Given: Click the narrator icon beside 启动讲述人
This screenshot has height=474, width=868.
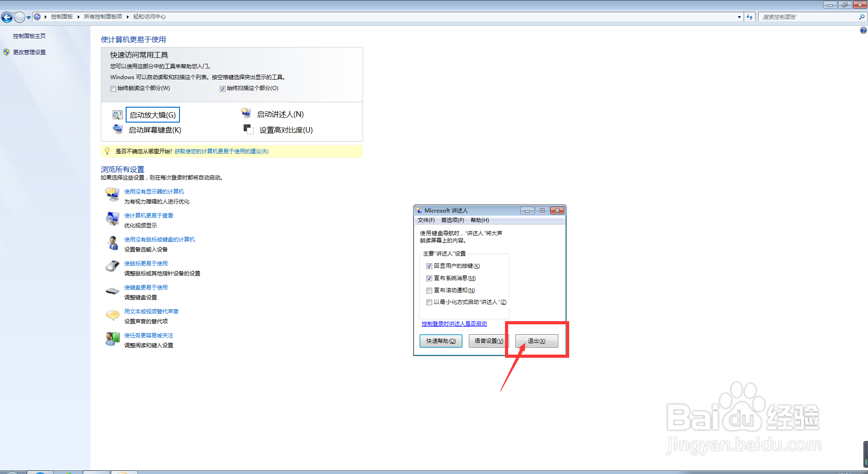Looking at the screenshot, I should pyautogui.click(x=246, y=113).
